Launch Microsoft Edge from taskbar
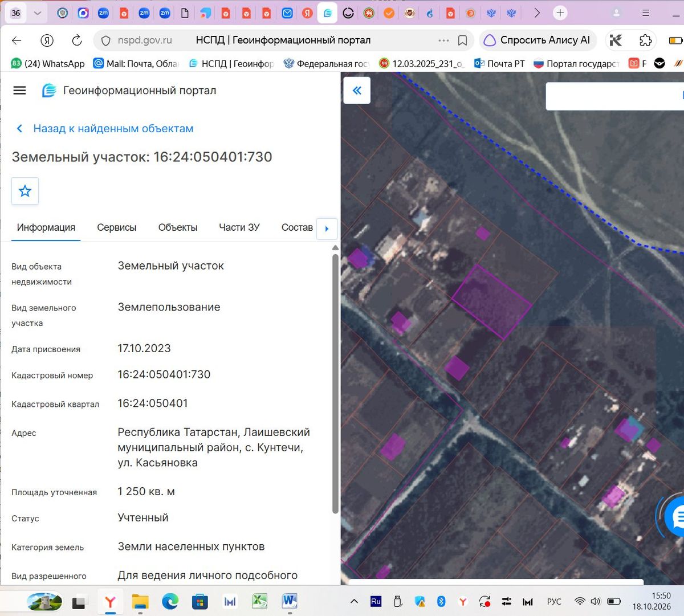 pos(170,601)
